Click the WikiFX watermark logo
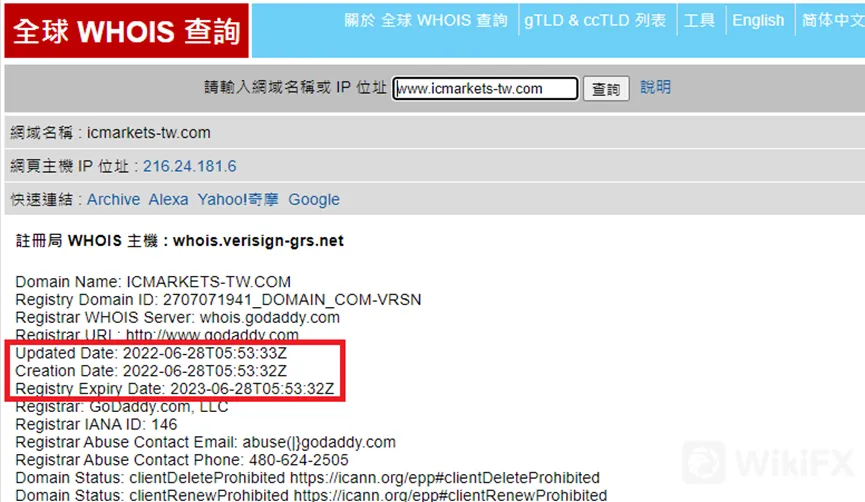The image size is (865, 502). click(x=768, y=462)
